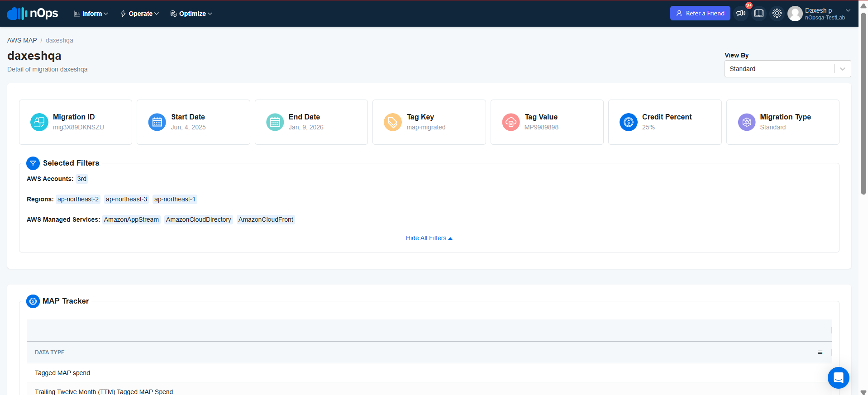Click the AmazonCloudFront service tag
The width and height of the screenshot is (868, 395).
[266, 219]
